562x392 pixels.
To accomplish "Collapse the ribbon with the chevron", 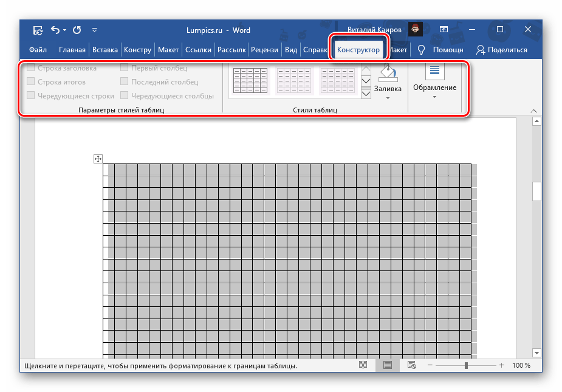I will (x=533, y=111).
